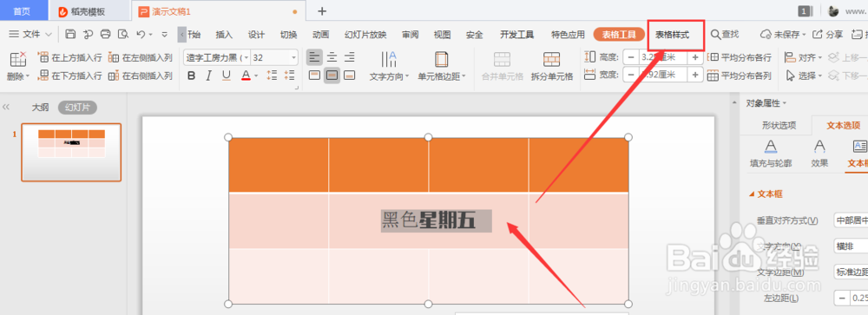
Task: Insert a row above (在上方插入行)
Action: pyautogui.click(x=69, y=57)
